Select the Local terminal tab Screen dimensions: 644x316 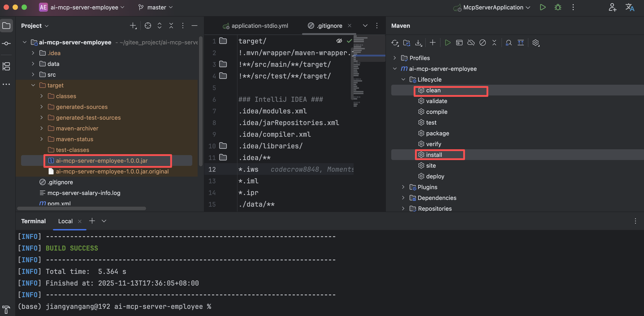point(65,221)
